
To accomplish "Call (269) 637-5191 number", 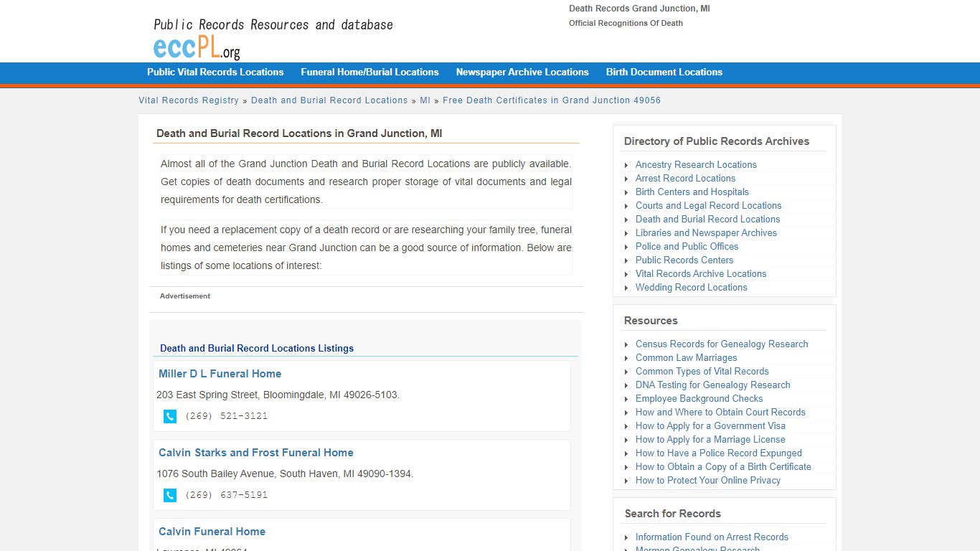I will (x=226, y=495).
